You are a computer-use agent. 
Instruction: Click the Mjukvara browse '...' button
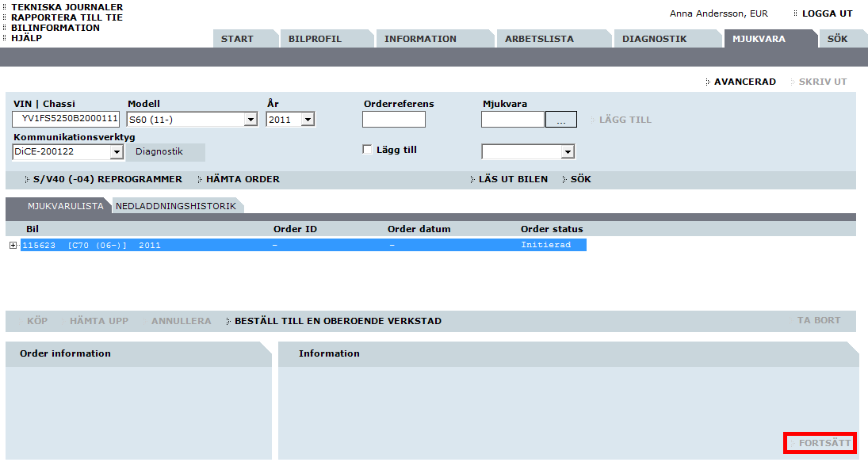tap(561, 120)
